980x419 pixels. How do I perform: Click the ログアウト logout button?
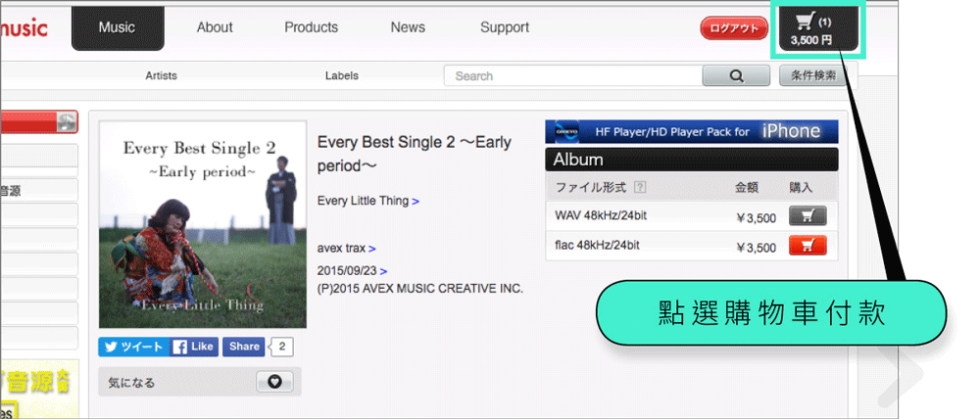point(734,28)
